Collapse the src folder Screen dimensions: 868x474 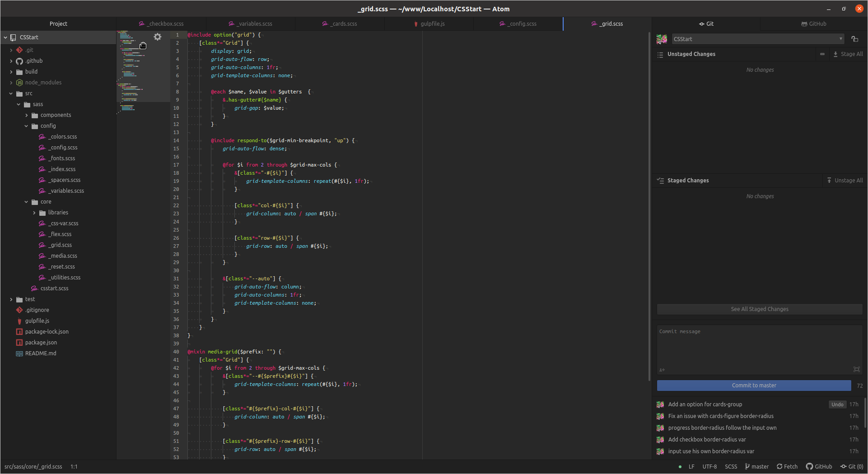(x=11, y=93)
